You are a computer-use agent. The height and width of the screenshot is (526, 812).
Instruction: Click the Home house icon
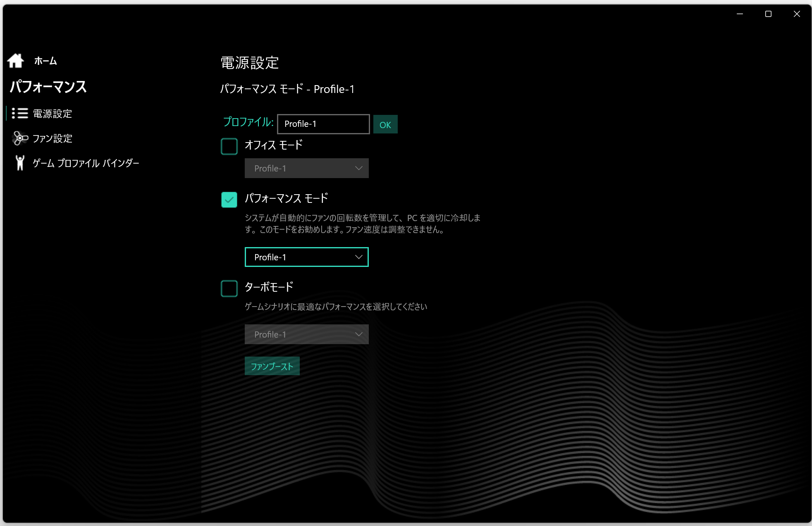point(16,61)
